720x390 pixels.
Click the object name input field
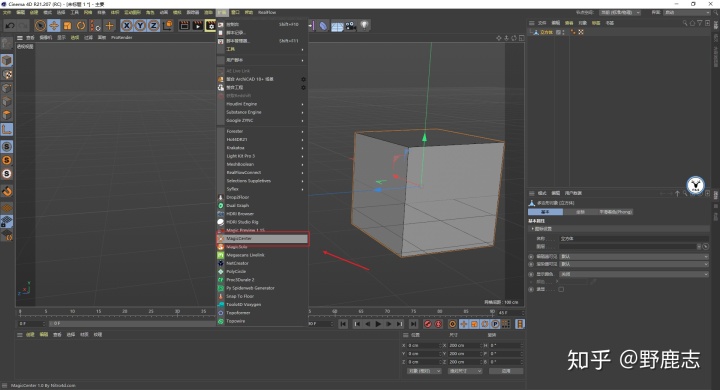point(634,239)
